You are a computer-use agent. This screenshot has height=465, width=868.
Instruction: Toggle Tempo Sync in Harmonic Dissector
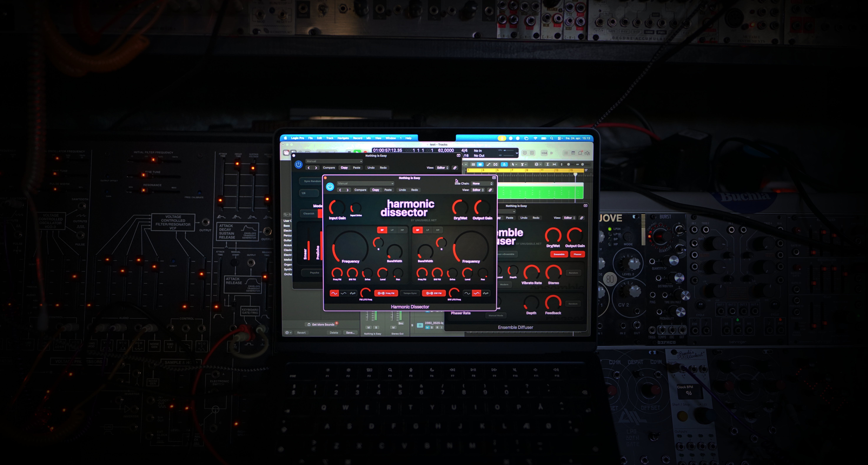coord(410,293)
